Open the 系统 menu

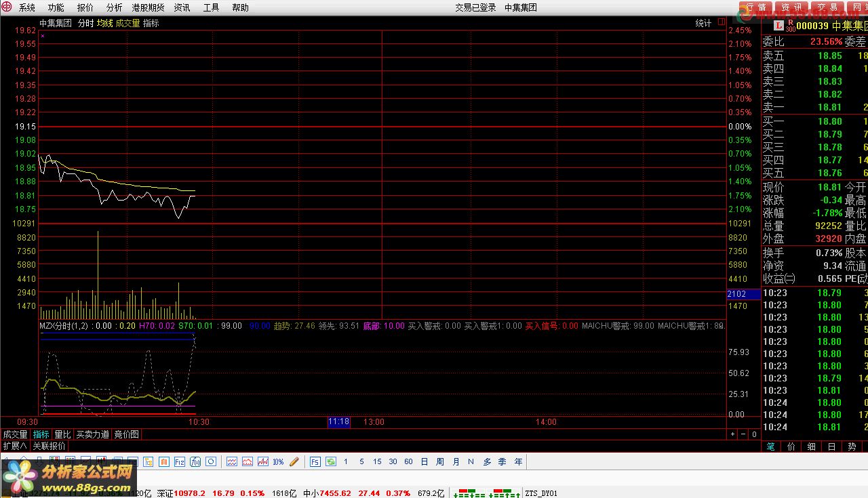click(27, 7)
